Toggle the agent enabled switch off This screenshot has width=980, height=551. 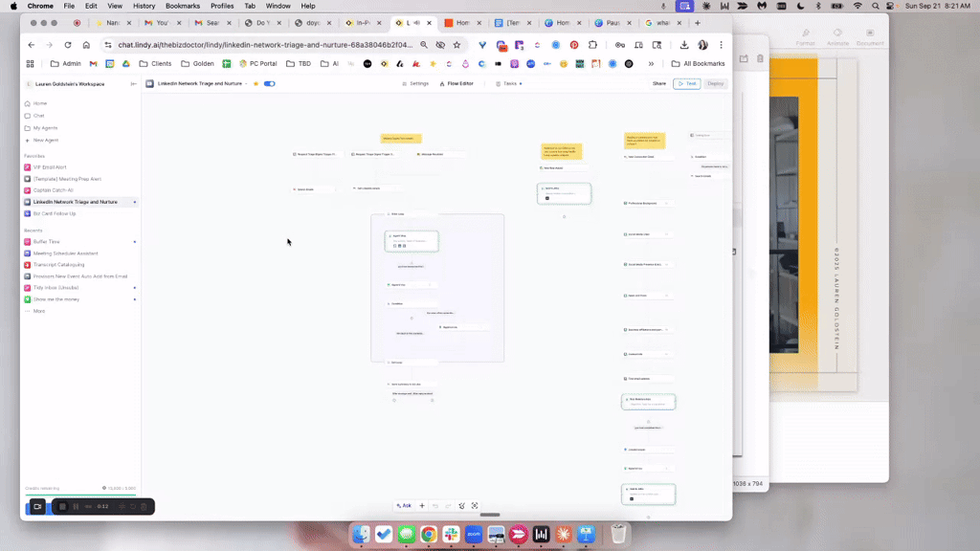tap(269, 84)
